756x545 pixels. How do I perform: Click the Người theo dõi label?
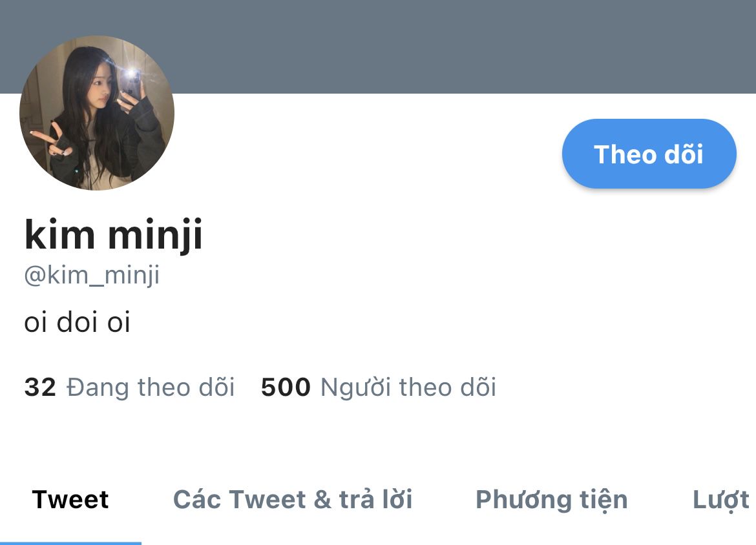[408, 388]
